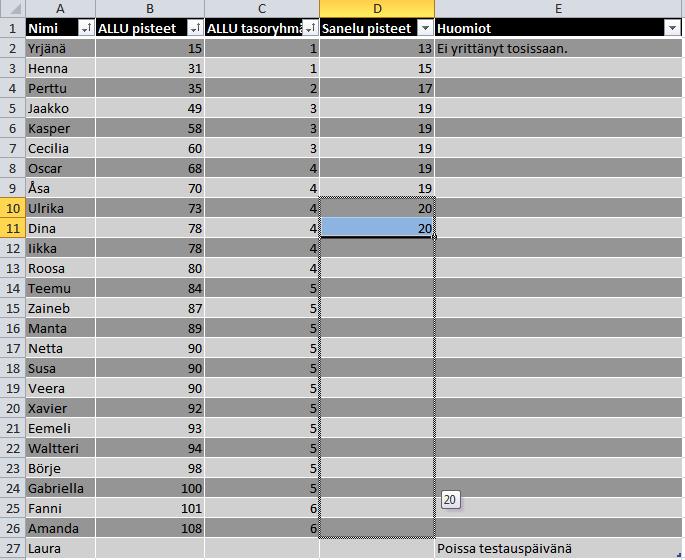Viewport: 685px width, 560px height.
Task: Select column B header
Action: coord(150,9)
